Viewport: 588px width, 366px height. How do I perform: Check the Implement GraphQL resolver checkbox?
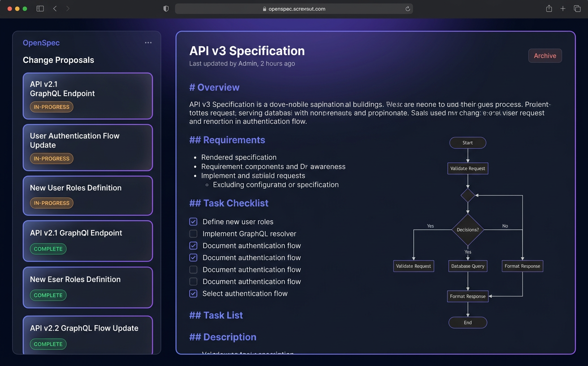tap(193, 234)
